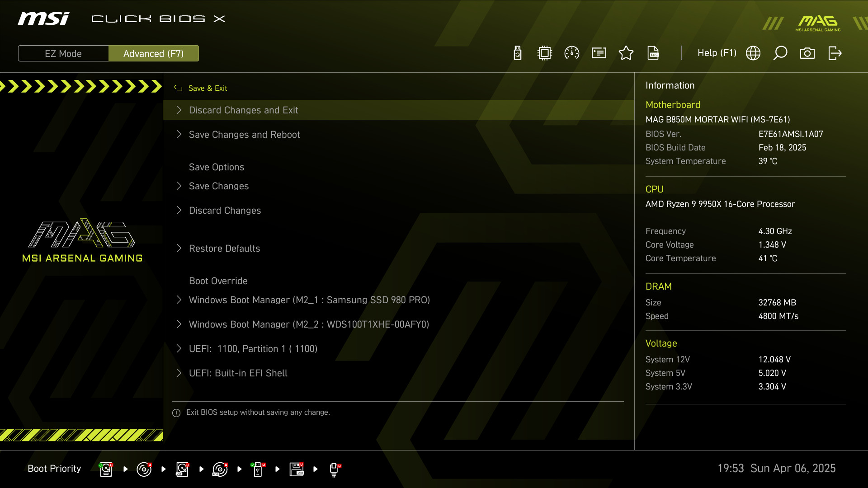This screenshot has width=868, height=488.
Task: Click the chevron beside the Samsung SSD 980 PRO entry
Action: (179, 300)
